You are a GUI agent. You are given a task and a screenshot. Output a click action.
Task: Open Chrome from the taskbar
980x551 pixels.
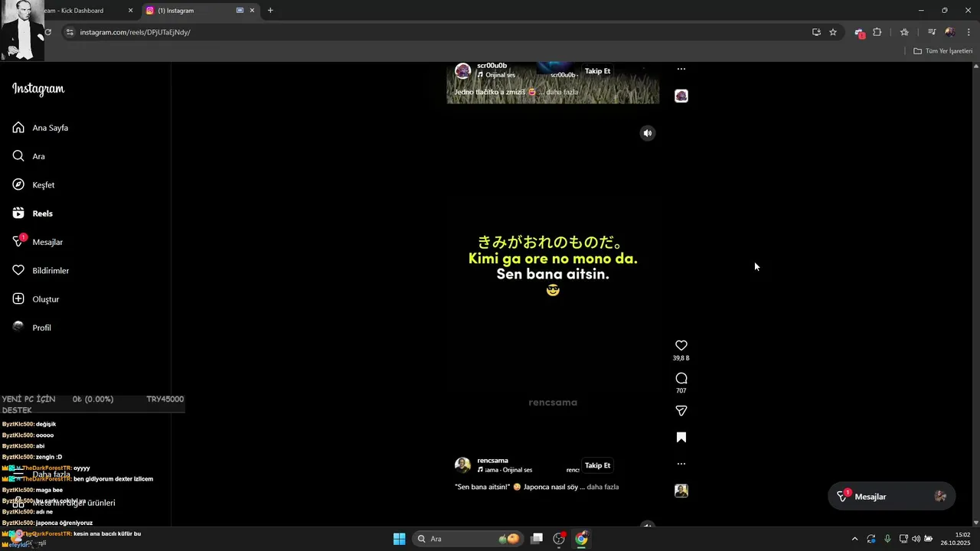pyautogui.click(x=581, y=539)
